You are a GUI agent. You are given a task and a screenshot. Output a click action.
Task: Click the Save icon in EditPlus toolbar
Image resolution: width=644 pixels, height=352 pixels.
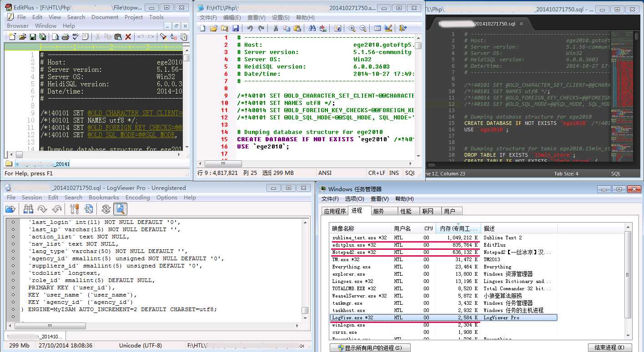(33, 37)
